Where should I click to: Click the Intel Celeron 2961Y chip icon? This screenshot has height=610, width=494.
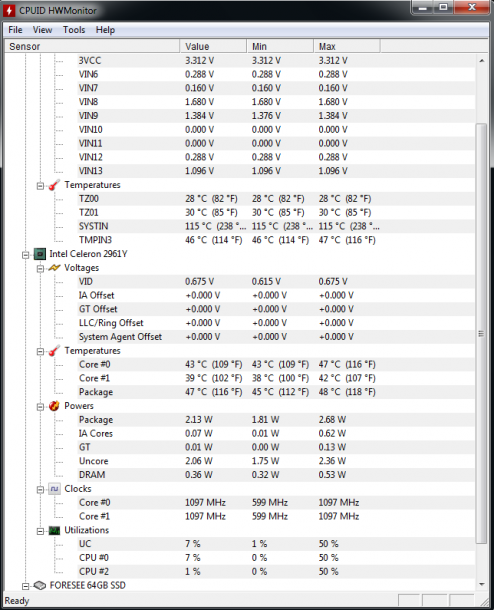click(40, 254)
